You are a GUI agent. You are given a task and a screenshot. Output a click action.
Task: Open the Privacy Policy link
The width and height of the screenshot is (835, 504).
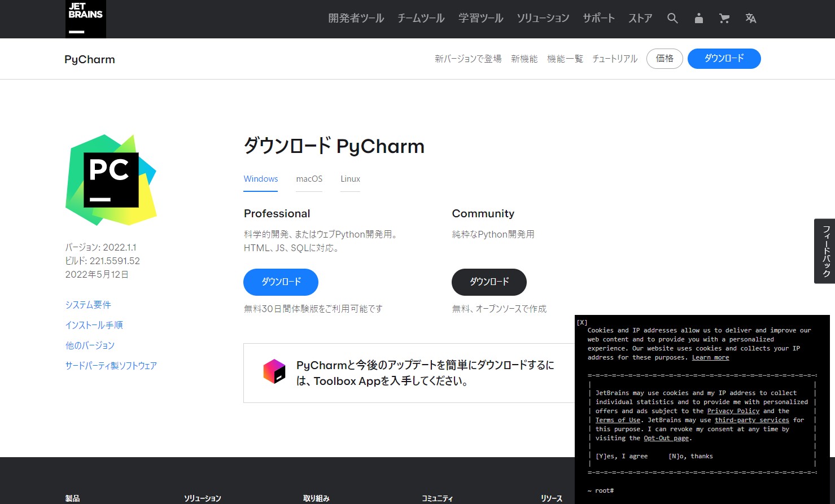pyautogui.click(x=733, y=411)
